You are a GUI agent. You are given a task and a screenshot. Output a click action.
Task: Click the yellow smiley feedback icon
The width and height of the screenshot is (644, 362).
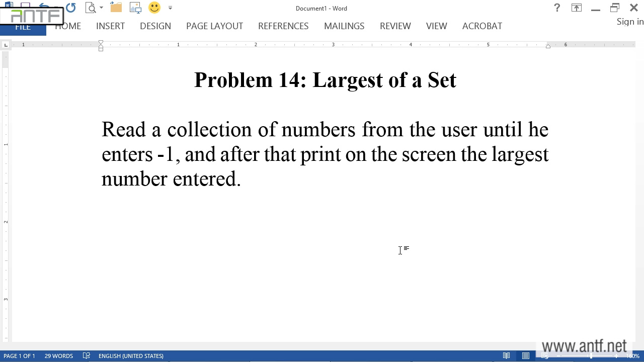(x=154, y=8)
